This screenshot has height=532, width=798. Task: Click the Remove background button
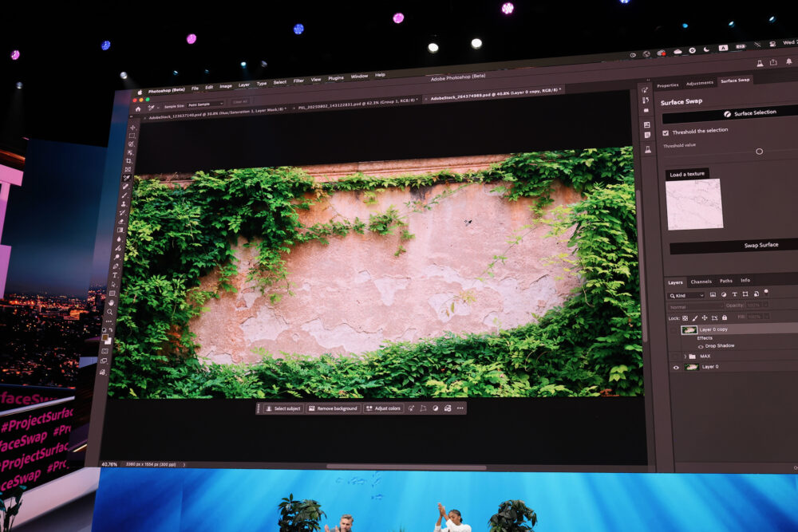(333, 408)
